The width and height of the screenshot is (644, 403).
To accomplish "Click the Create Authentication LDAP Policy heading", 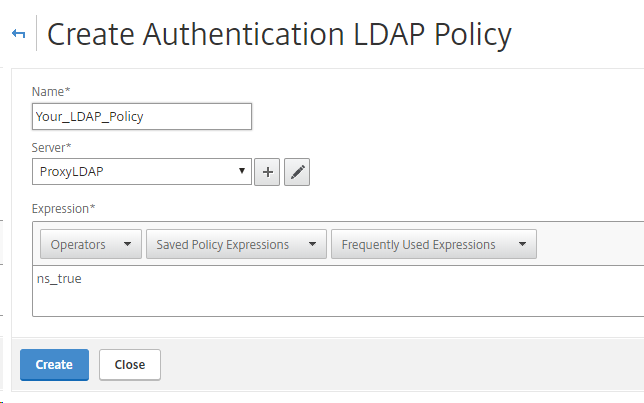I will tap(279, 35).
